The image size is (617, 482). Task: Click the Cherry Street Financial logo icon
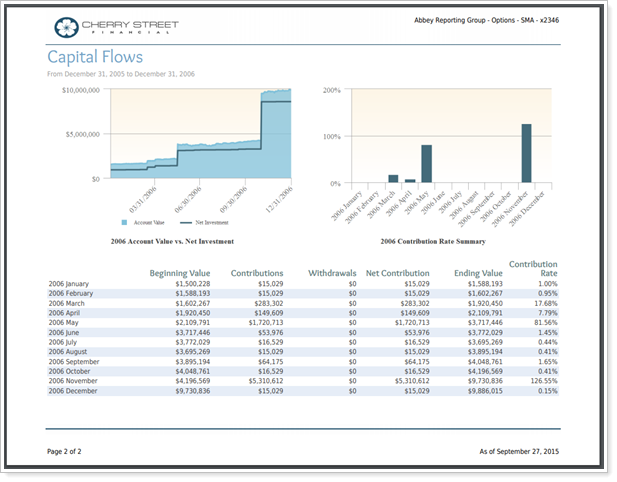coord(64,26)
